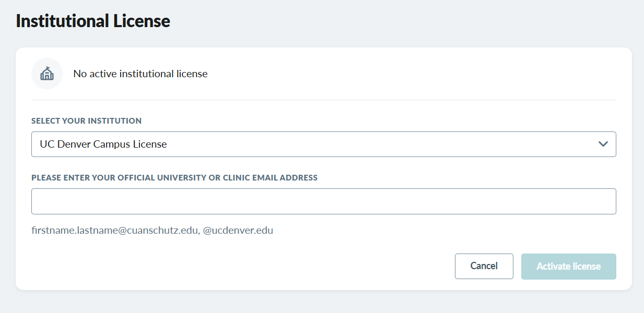
Task: Click the firstname.lastname@cuanschutz.edu hint text
Action: 115,230
